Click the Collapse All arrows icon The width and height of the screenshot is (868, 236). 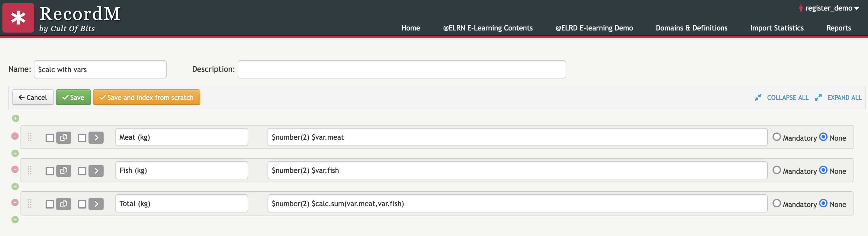(758, 98)
